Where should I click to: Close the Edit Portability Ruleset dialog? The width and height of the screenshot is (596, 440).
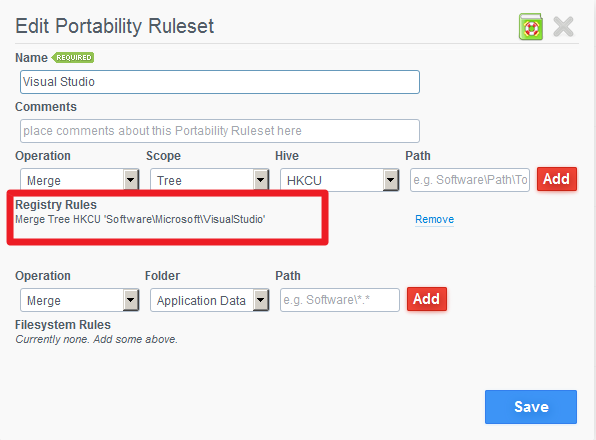(563, 27)
